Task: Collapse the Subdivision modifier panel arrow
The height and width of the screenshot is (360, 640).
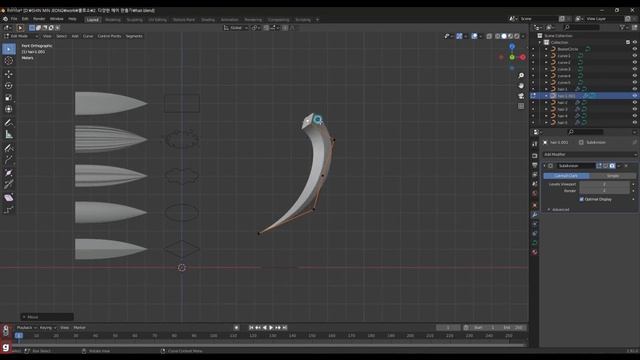Action: click(545, 166)
